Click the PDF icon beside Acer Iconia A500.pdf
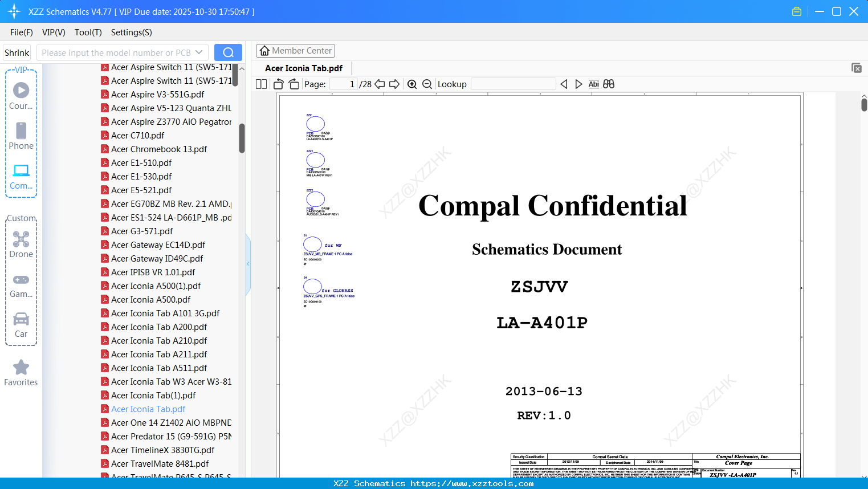Viewport: 868px width, 489px height. pos(105,300)
